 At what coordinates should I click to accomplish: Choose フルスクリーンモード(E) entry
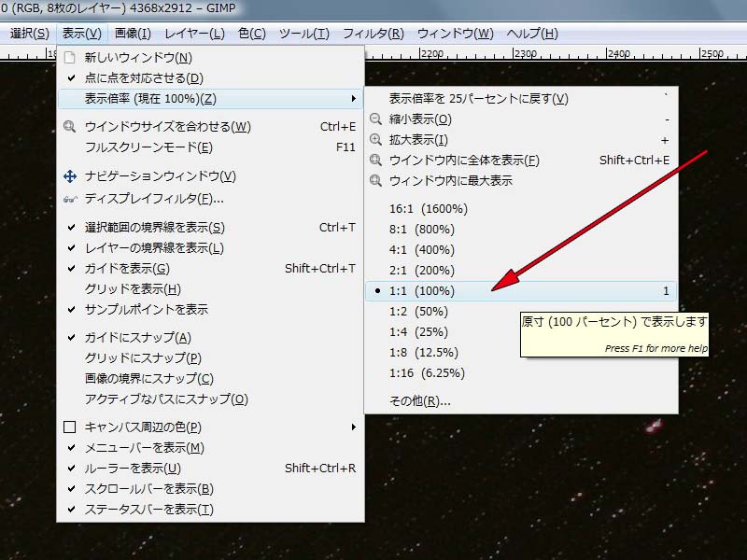(x=211, y=147)
